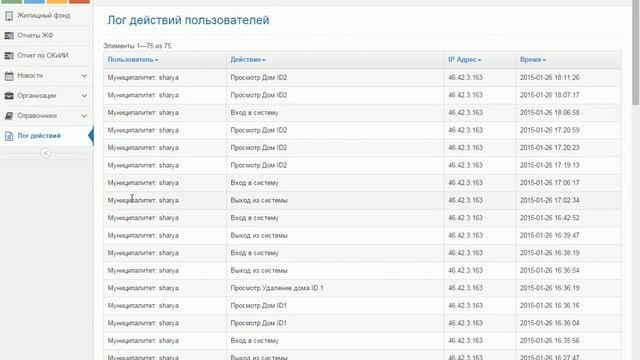
Task: Click the page vertical scrollbar thumb
Action: pos(636,53)
